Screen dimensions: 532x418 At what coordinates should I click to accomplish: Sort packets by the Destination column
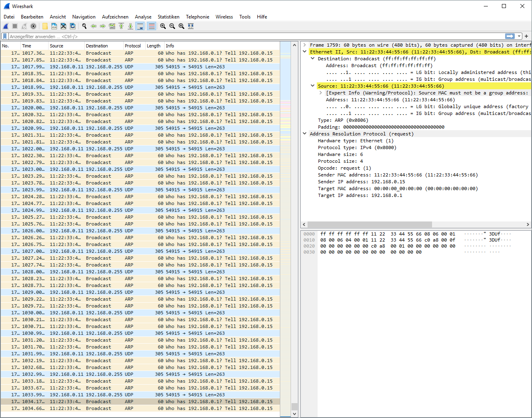coord(104,46)
